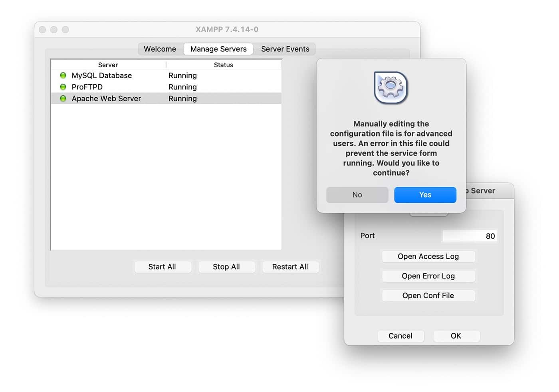Decline by clicking No
This screenshot has height=392, width=559.
(x=357, y=195)
